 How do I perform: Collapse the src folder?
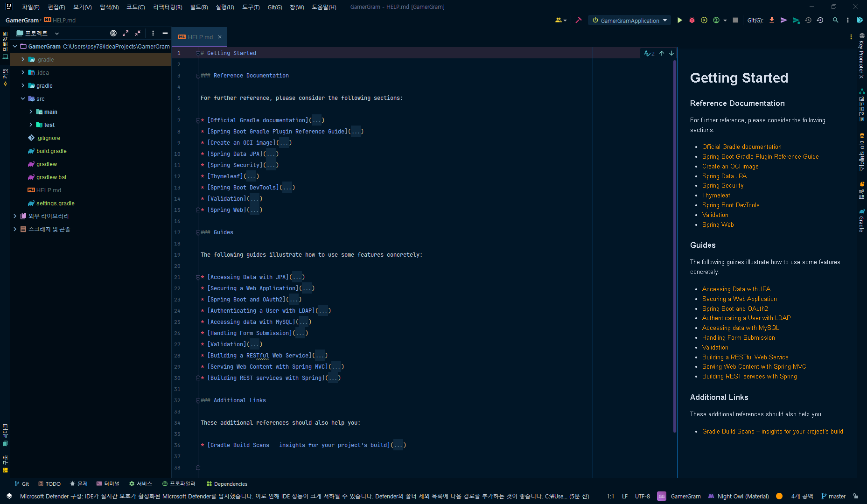23,98
